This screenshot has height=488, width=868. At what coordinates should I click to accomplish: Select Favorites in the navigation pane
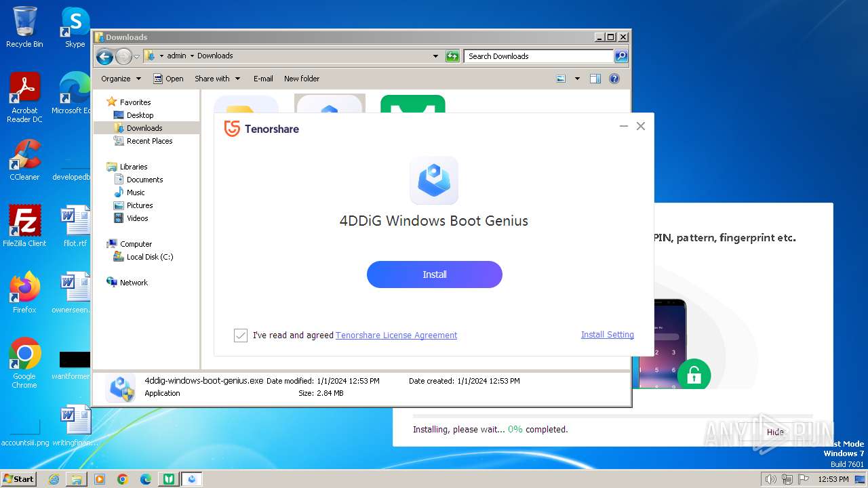[129, 102]
